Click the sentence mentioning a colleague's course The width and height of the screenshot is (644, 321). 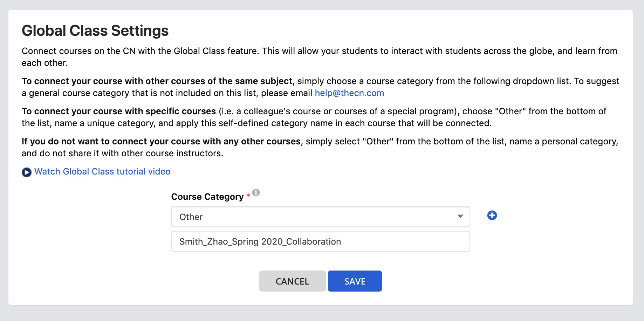314,117
